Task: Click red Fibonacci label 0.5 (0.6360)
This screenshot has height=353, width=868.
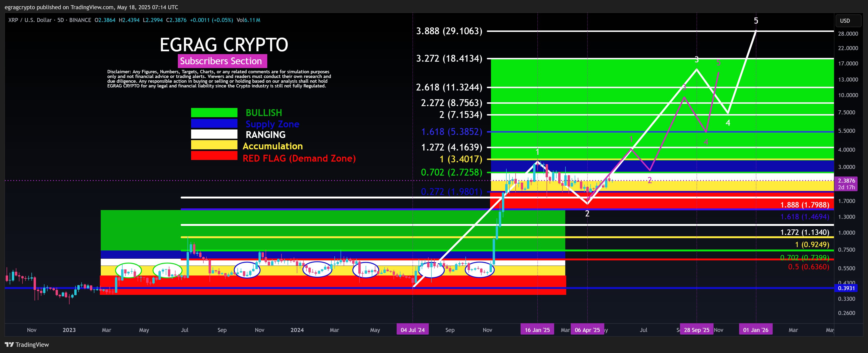Action: [x=808, y=267]
